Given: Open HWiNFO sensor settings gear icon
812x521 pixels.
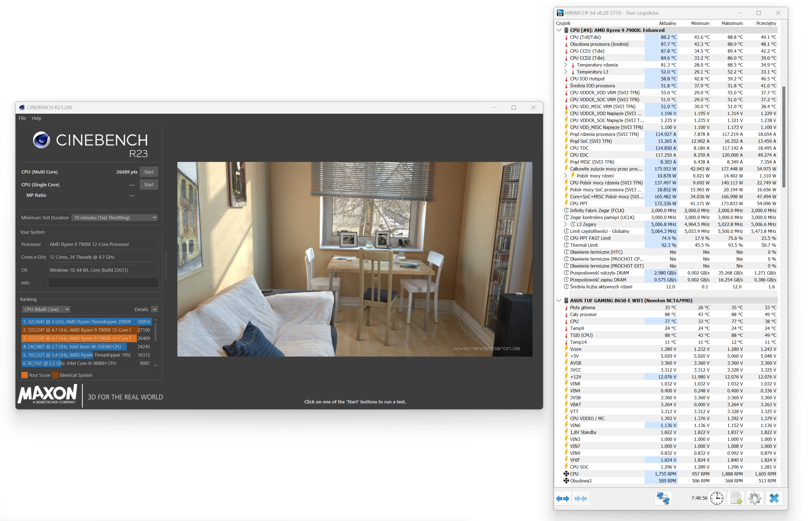Looking at the screenshot, I should [755, 498].
